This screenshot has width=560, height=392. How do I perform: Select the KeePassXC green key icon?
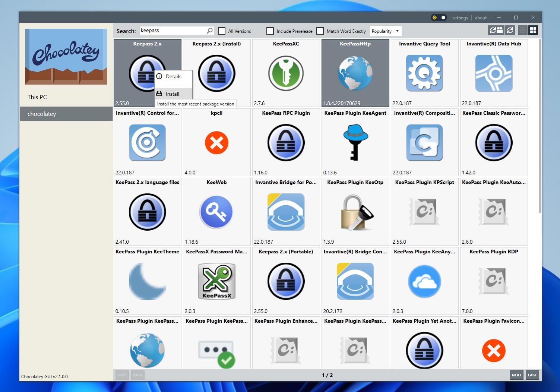click(286, 73)
